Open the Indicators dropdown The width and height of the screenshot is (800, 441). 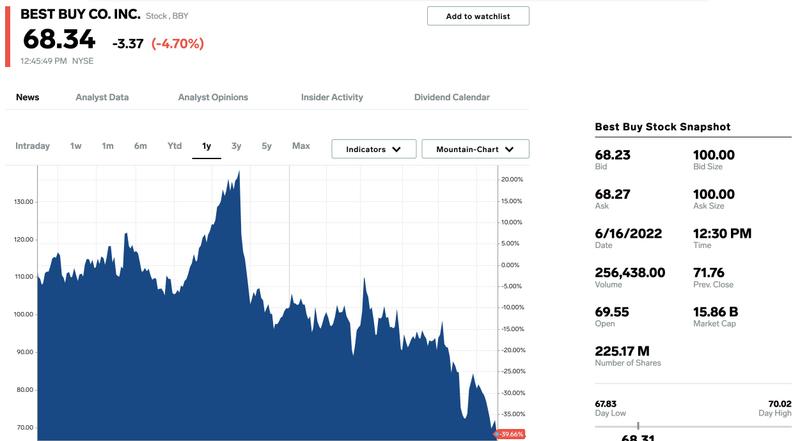tap(374, 149)
